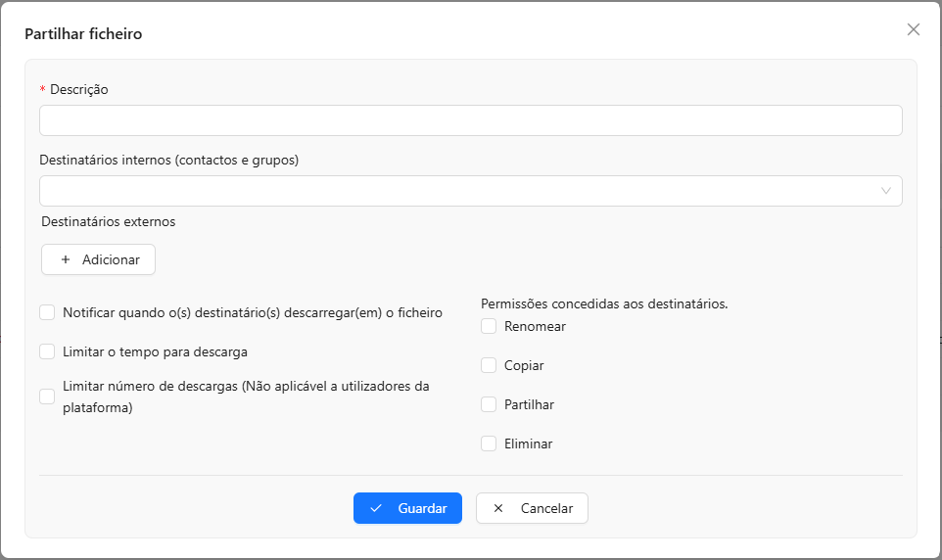Click the 'Permissões concedidas aos destinatários' heading

(x=604, y=304)
